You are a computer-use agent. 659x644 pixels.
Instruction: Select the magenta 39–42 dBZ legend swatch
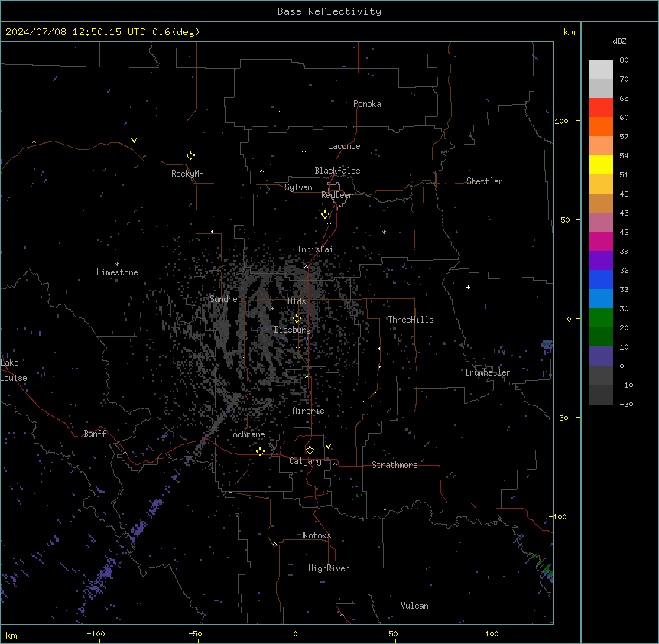(601, 241)
